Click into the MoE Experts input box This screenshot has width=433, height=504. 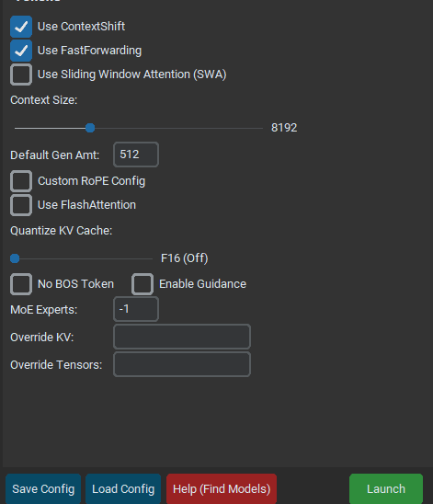[136, 309]
